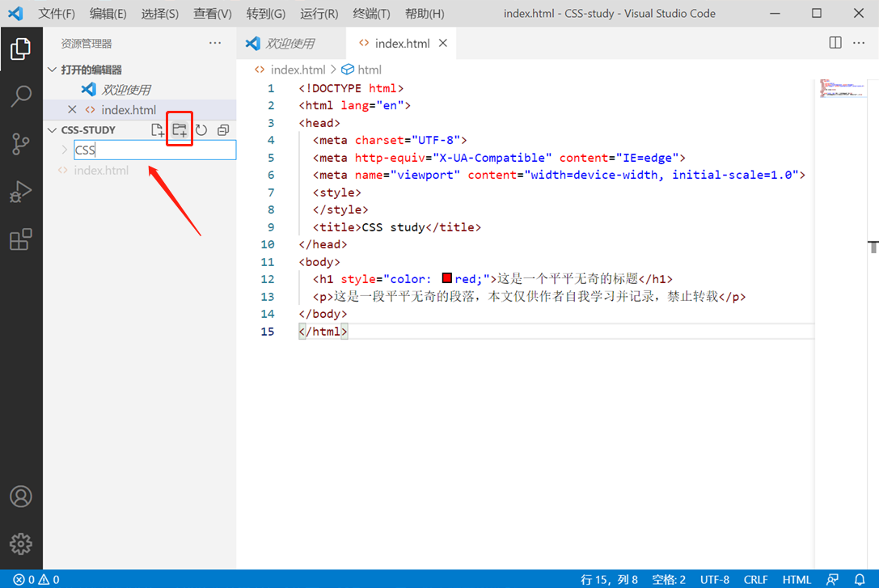This screenshot has height=588, width=879.
Task: Click the CSS folder name input field
Action: [155, 150]
